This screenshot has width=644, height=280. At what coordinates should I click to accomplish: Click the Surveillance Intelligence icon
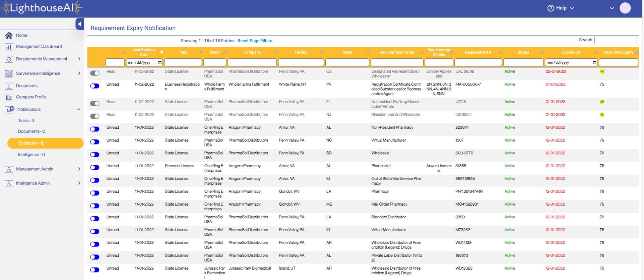tap(9, 74)
